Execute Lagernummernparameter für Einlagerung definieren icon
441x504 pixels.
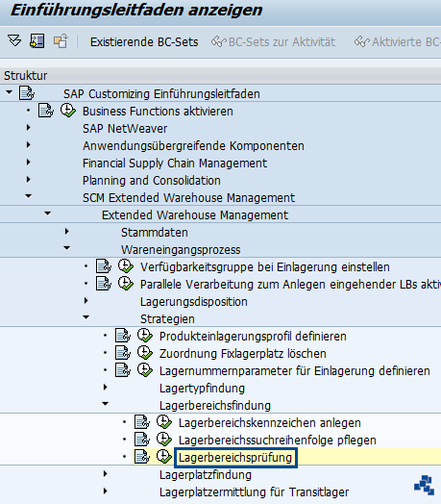coord(145,370)
